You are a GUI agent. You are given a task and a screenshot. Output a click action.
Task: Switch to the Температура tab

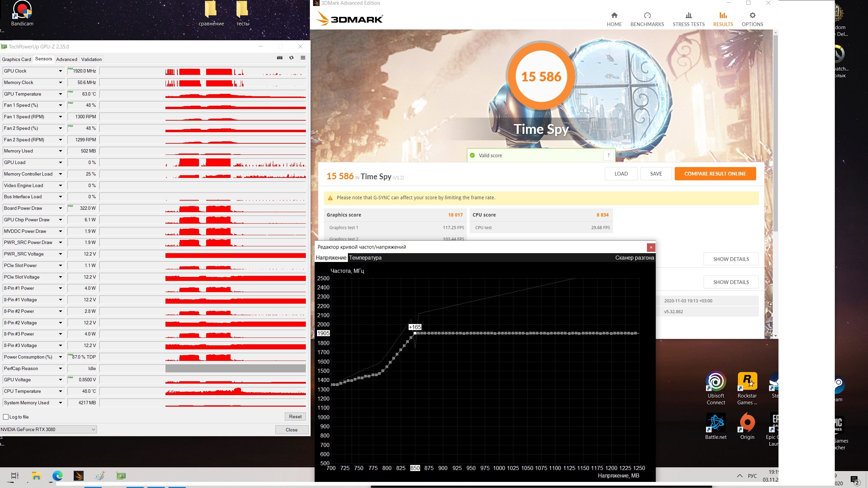pos(365,258)
